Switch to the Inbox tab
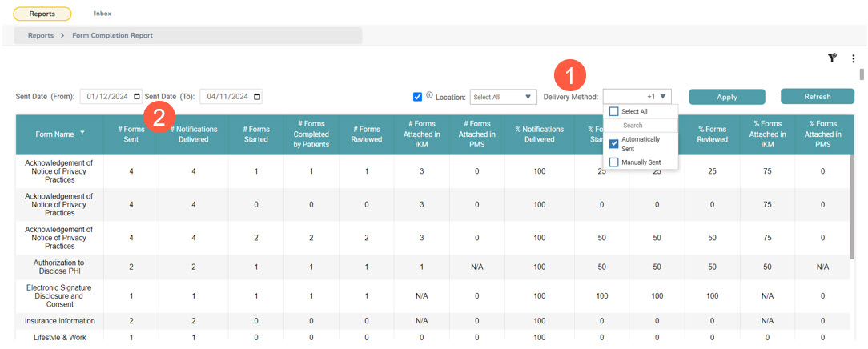Viewport: 868px width, 349px height. point(102,14)
